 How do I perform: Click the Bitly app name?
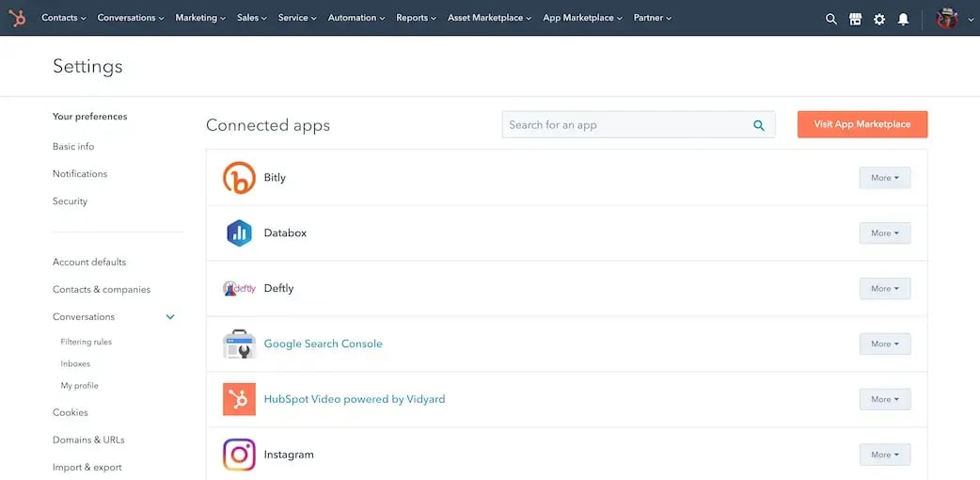275,178
